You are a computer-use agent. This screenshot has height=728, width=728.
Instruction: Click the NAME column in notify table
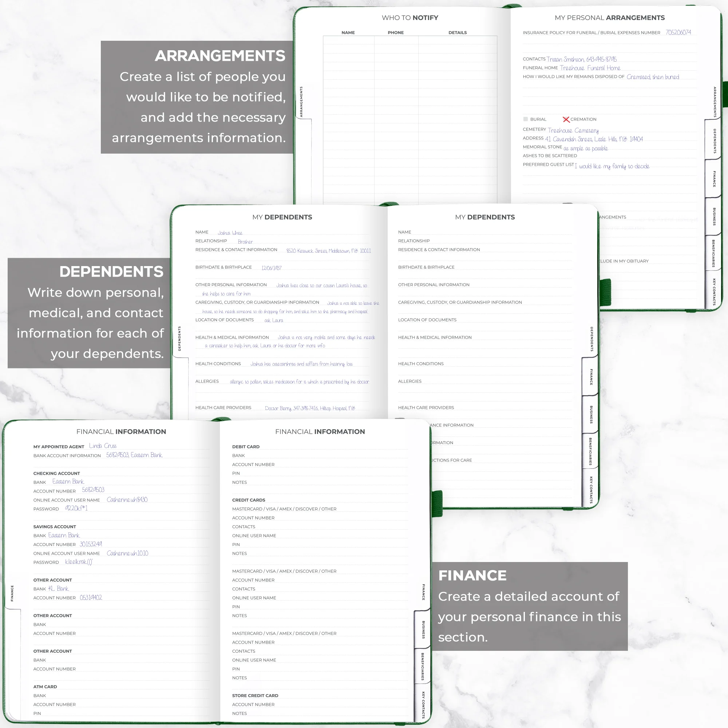click(348, 32)
